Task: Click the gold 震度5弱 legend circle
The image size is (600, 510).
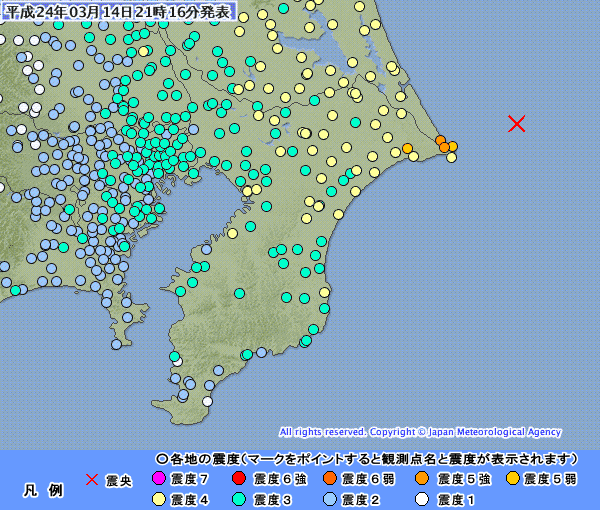Action: coord(512,478)
